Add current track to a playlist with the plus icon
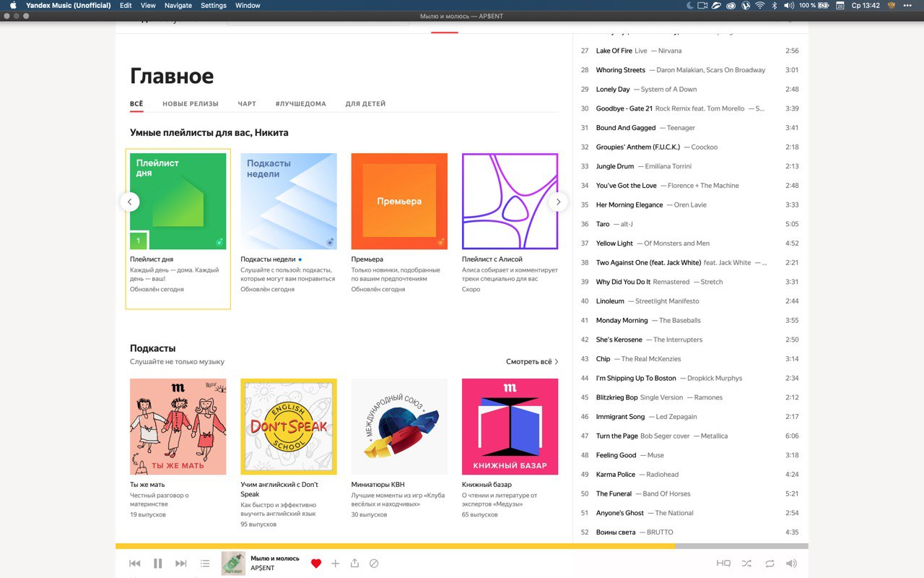This screenshot has height=578, width=924. [x=335, y=564]
